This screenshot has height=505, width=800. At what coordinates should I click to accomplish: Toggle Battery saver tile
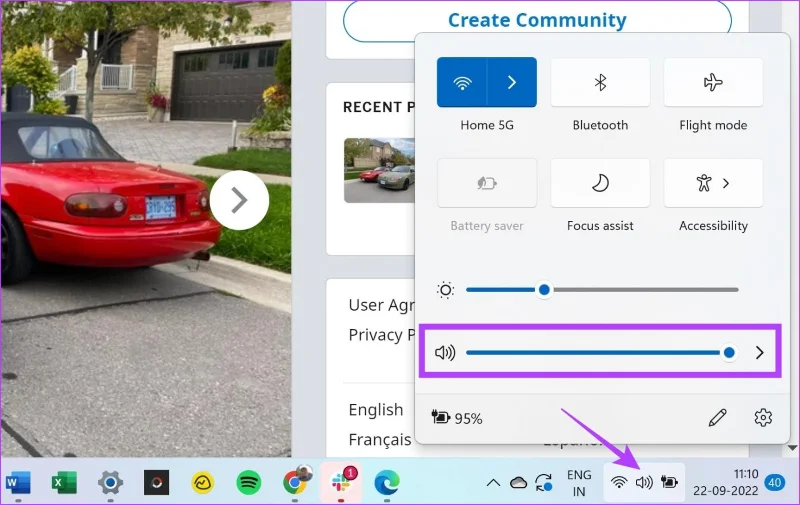(x=487, y=183)
